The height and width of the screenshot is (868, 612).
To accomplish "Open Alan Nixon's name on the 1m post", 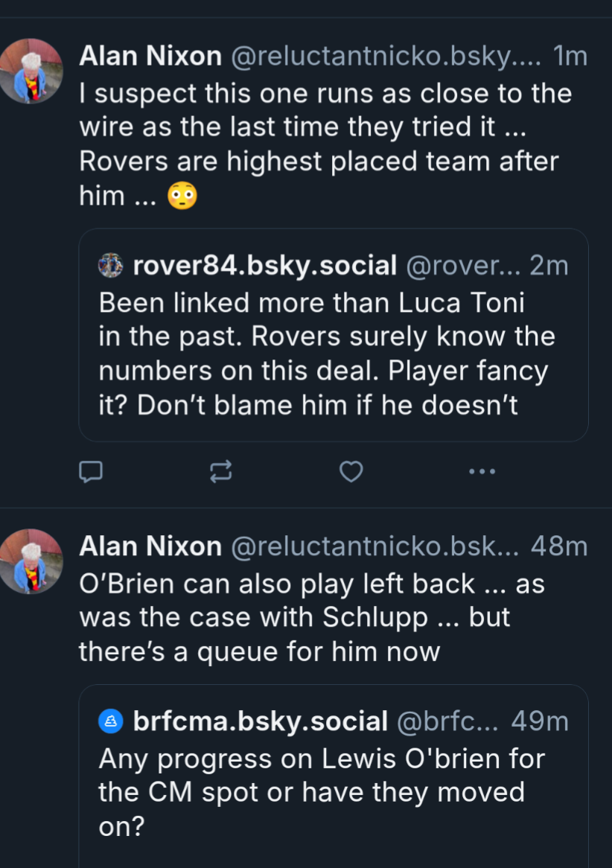I will [x=150, y=56].
